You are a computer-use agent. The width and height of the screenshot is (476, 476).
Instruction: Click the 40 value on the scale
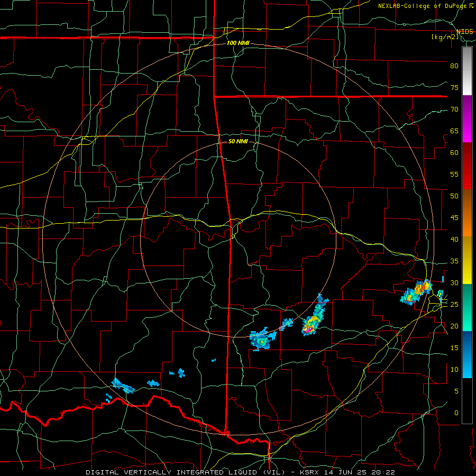454,239
